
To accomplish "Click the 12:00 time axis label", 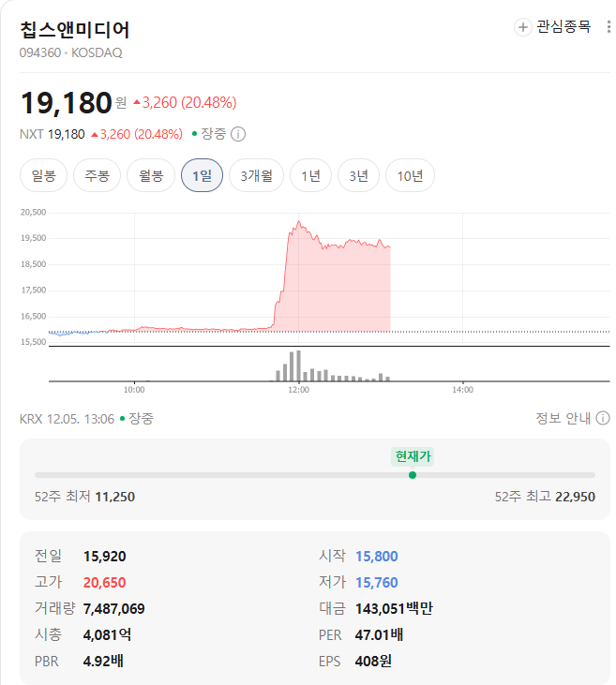I will point(298,390).
